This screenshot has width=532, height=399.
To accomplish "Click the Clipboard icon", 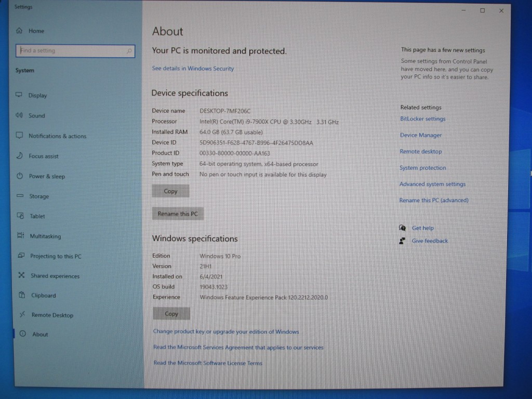I will coord(22,295).
